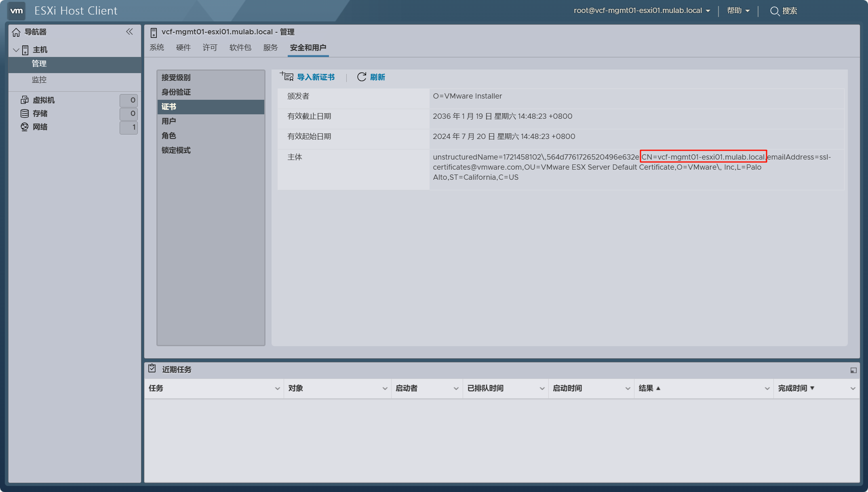
Task: Minimize the Recent Tasks panel icon
Action: [x=853, y=370]
